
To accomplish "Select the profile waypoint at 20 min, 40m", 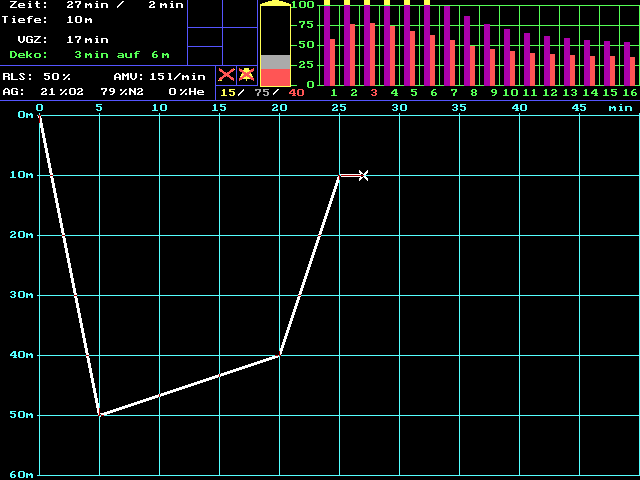I will pos(280,355).
